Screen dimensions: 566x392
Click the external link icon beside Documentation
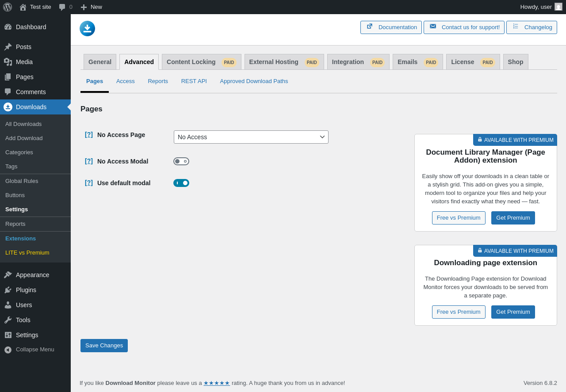tap(370, 27)
